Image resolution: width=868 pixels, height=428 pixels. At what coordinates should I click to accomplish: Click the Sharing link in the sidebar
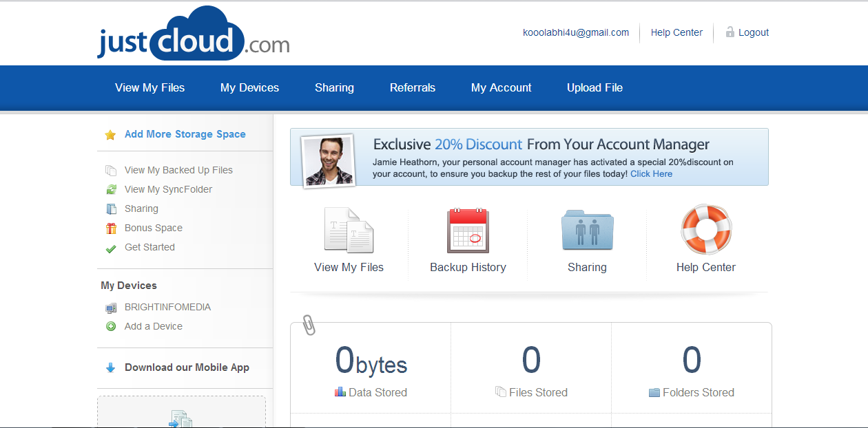point(141,208)
